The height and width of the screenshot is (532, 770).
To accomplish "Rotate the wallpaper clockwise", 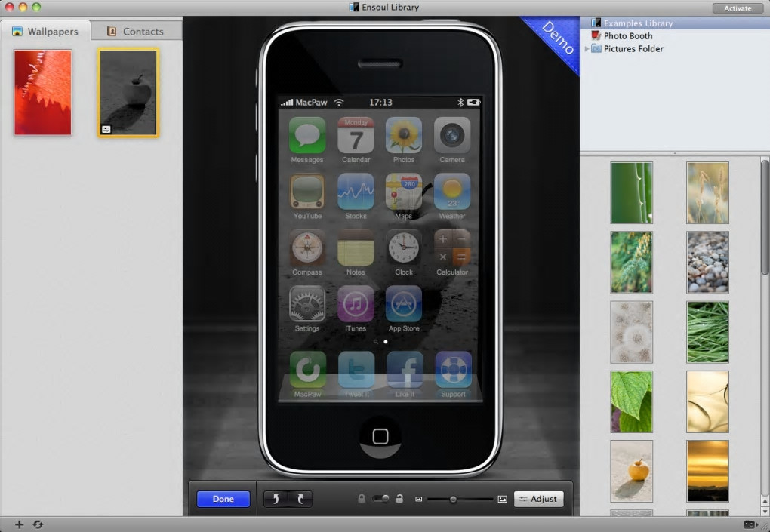I will click(300, 499).
